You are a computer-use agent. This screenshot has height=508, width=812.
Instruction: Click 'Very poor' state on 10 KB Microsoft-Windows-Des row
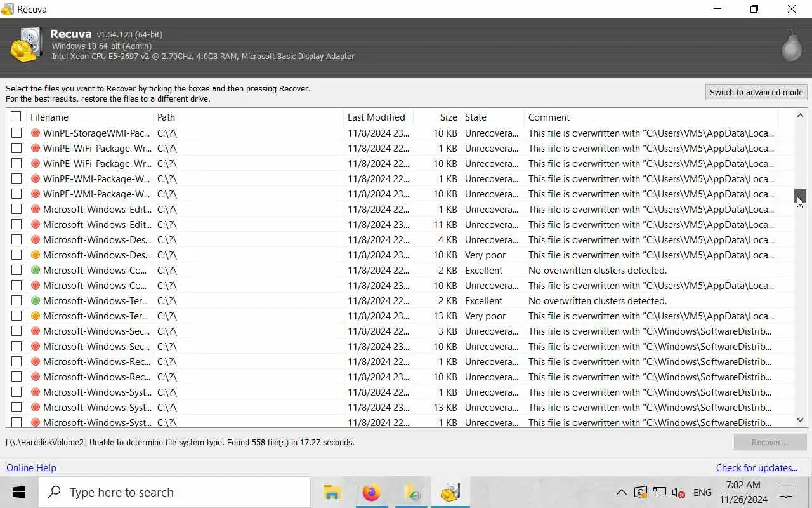coord(485,255)
